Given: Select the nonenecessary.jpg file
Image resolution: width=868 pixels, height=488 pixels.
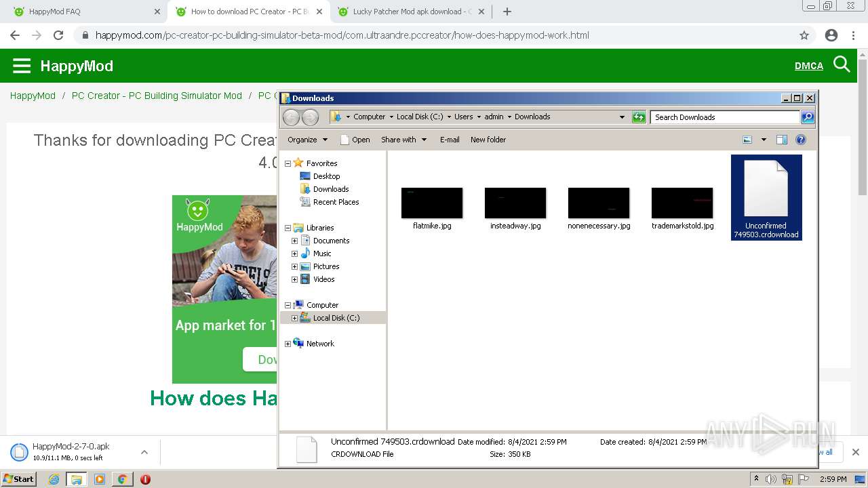Looking at the screenshot, I should pos(599,209).
